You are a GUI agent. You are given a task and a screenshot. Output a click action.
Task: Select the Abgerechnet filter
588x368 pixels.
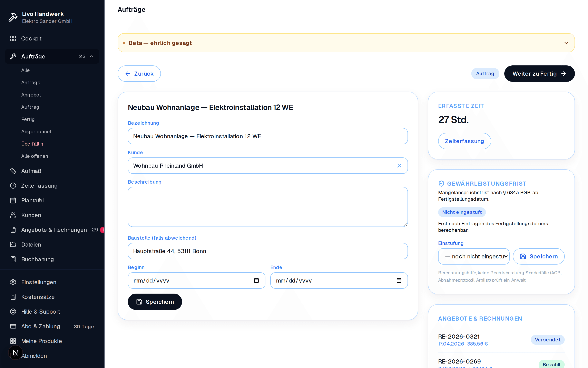37,132
